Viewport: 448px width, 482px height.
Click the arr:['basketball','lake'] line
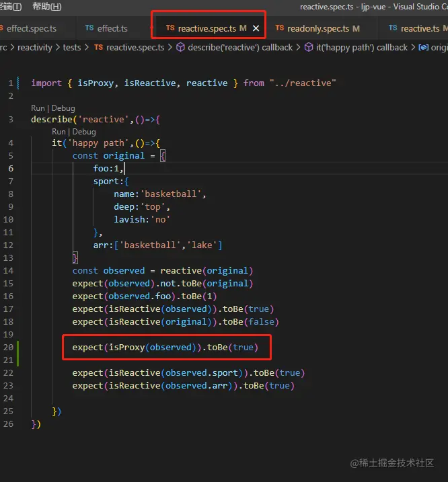(x=157, y=245)
